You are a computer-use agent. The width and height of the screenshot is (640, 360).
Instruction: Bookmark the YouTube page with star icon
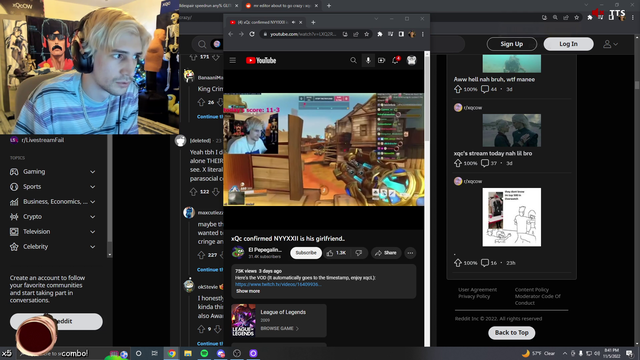coord(367,34)
